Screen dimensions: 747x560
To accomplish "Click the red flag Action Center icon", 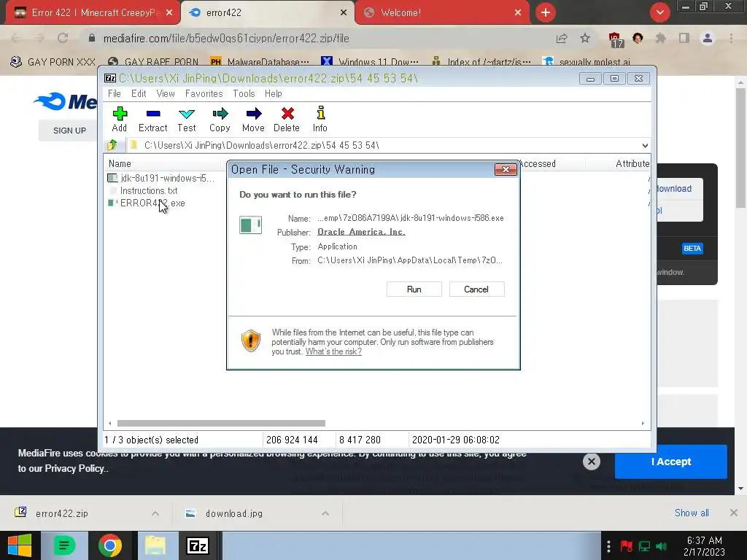I will [x=626, y=546].
